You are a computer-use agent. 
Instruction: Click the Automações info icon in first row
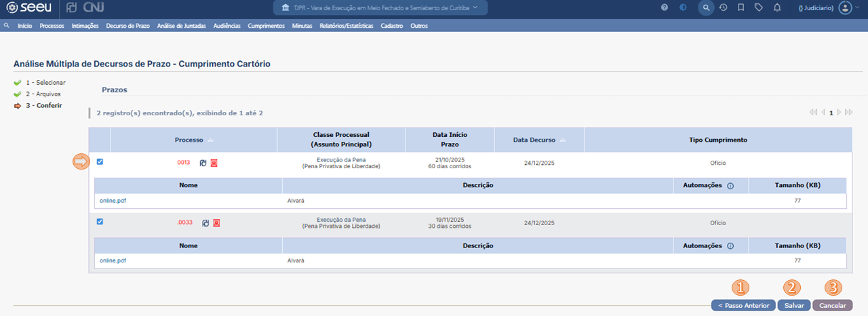pos(730,186)
